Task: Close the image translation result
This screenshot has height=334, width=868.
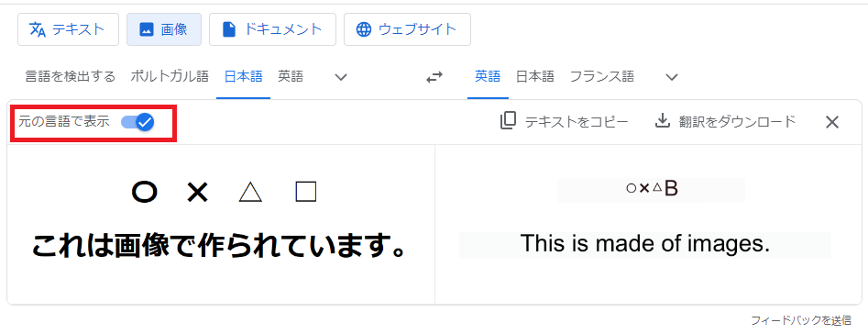Action: click(832, 122)
